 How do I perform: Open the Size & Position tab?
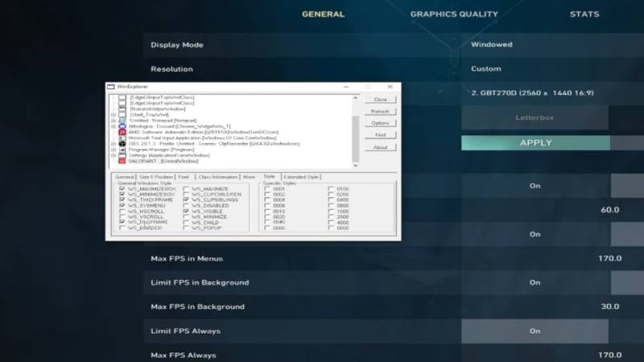click(x=155, y=177)
